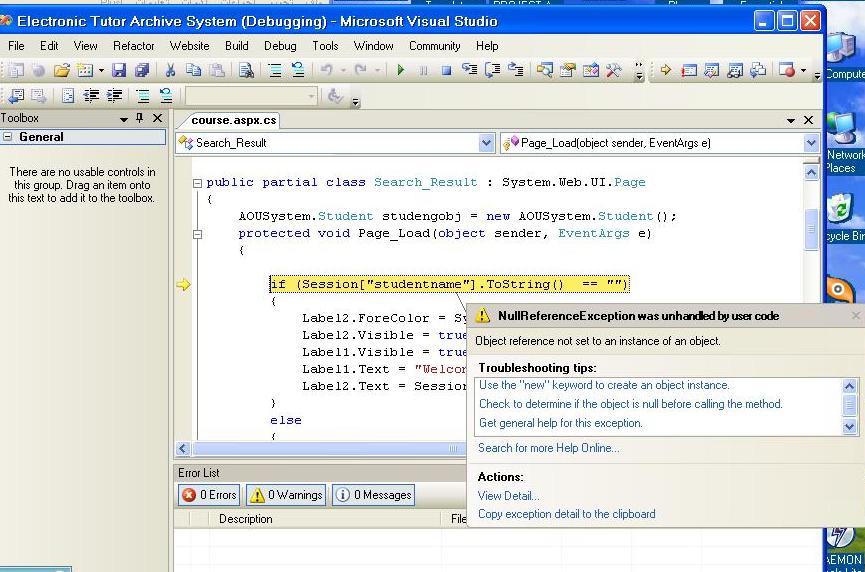Toggle the 0 Errors filter button
Image resolution: width=865 pixels, height=572 pixels.
click(x=210, y=495)
